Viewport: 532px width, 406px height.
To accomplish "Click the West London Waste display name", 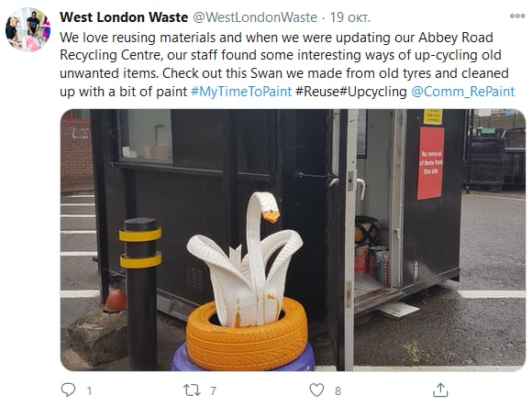I will [x=124, y=17].
